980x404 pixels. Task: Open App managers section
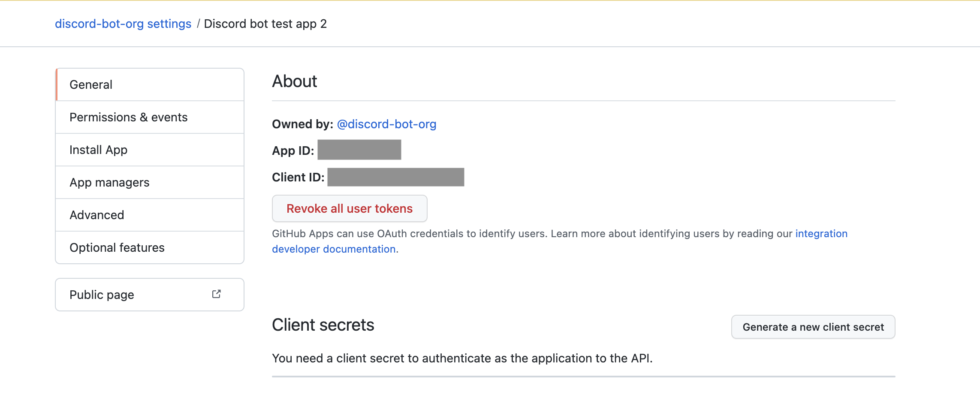coord(150,182)
